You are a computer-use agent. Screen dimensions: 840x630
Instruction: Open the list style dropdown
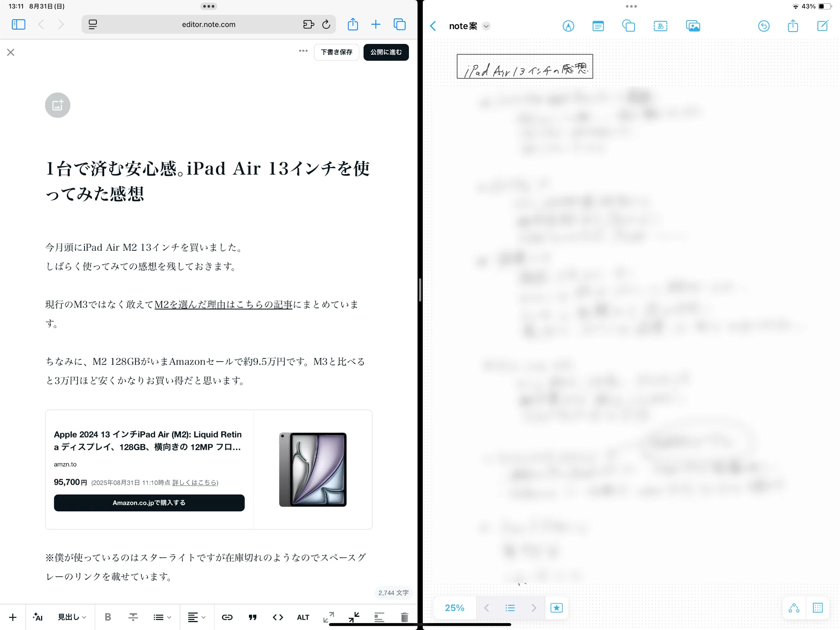click(162, 617)
